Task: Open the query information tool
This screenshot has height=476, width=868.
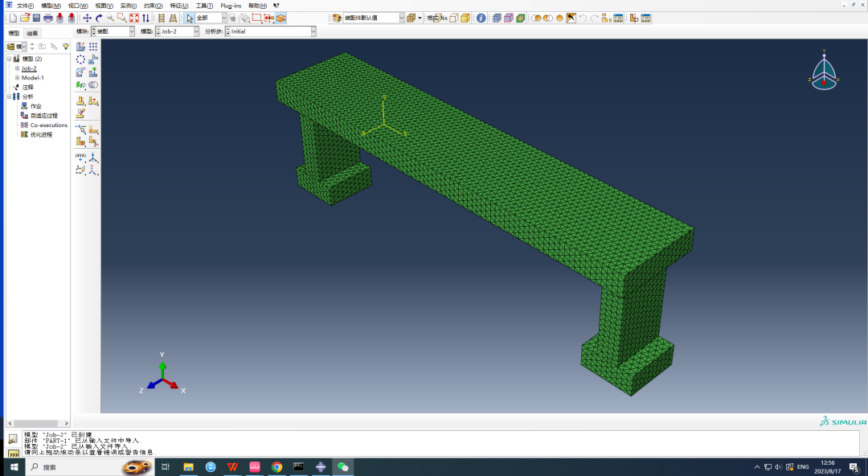Action: [x=481, y=18]
